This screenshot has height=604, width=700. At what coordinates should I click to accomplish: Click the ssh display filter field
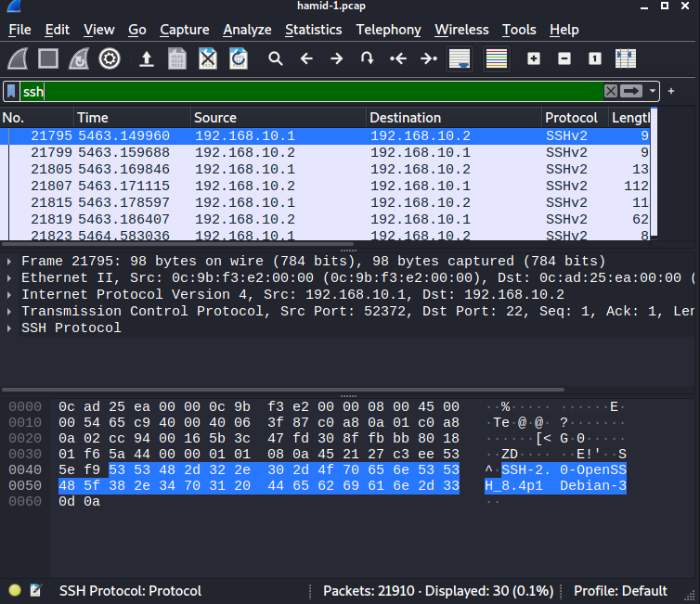[x=306, y=91]
